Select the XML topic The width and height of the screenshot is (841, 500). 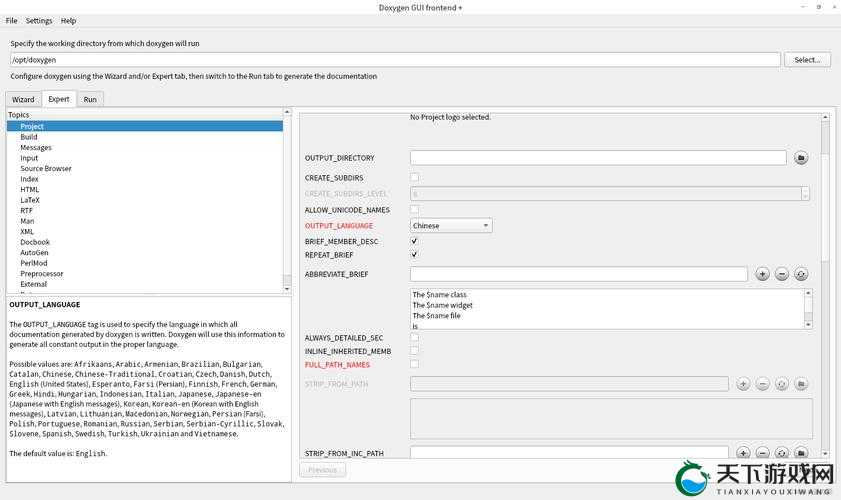27,232
